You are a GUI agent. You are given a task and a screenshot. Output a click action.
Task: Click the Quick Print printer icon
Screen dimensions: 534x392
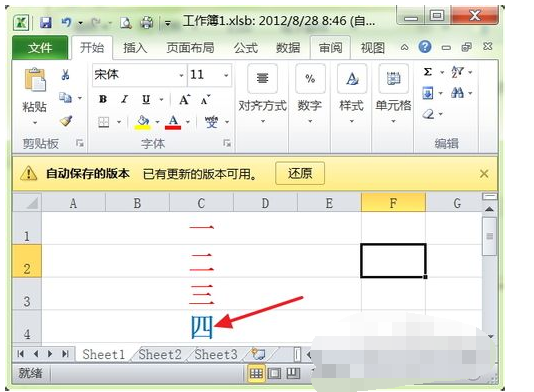click(147, 23)
